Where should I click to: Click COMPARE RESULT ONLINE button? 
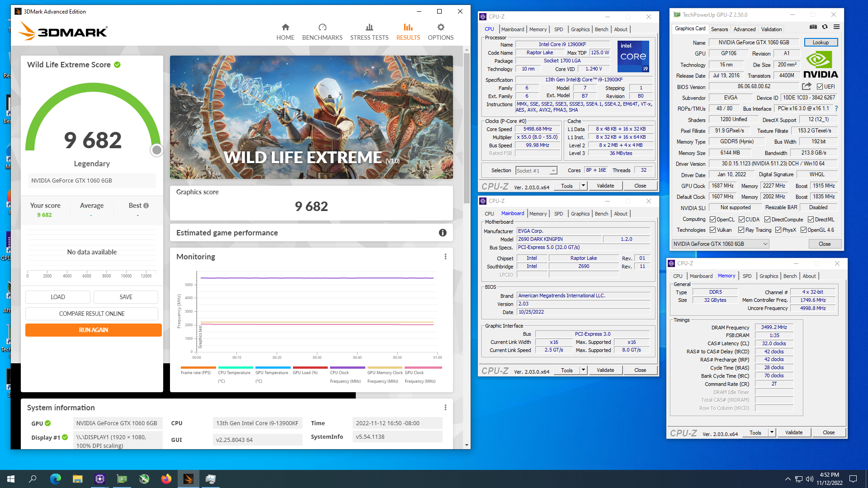(x=92, y=314)
